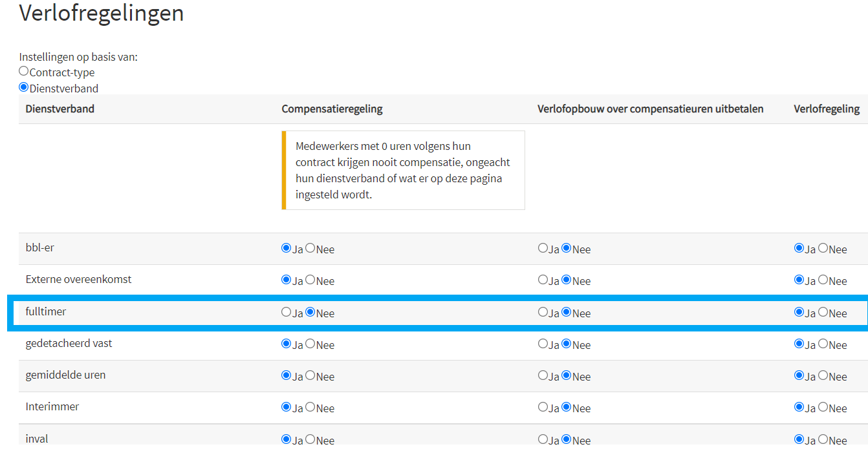The height and width of the screenshot is (451, 868).
Task: Enable Verlofopbouw uitbetalen for Externe overeenkomst
Action: point(543,280)
